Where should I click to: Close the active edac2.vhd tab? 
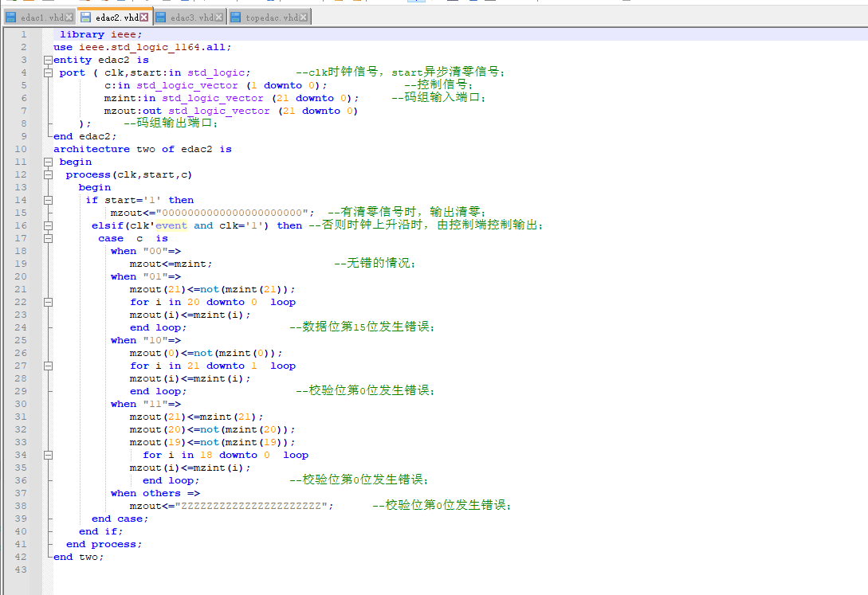pos(144,18)
